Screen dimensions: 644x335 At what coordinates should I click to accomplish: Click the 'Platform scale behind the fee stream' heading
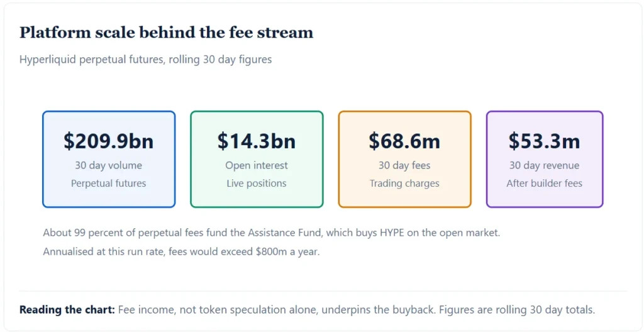[166, 33]
